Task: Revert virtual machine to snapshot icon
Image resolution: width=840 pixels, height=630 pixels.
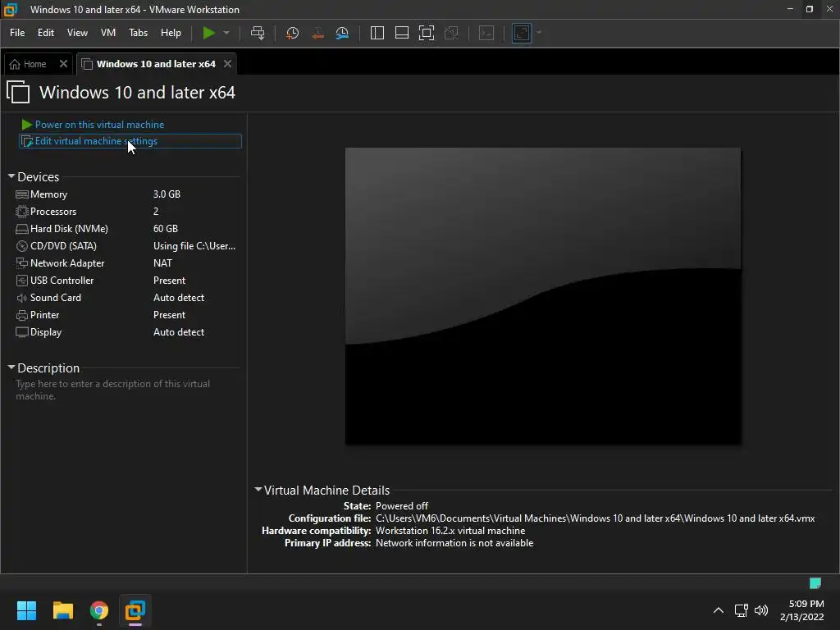Action: [x=317, y=33]
